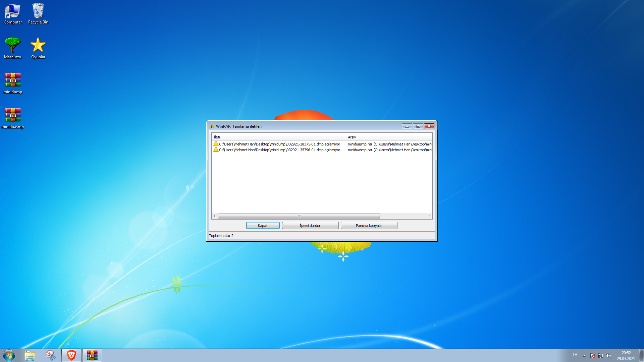This screenshot has height=362, width=644.
Task: Open the Masaustu tree icon
Action: (x=12, y=46)
